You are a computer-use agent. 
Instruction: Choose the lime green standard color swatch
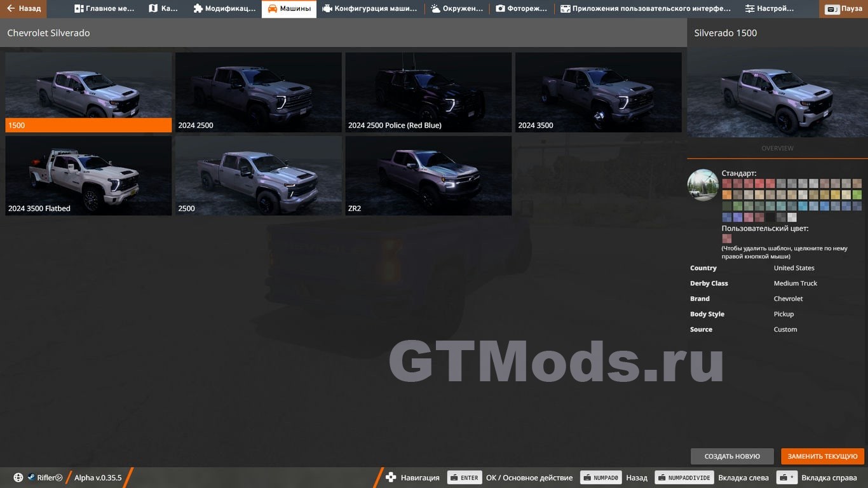click(857, 195)
